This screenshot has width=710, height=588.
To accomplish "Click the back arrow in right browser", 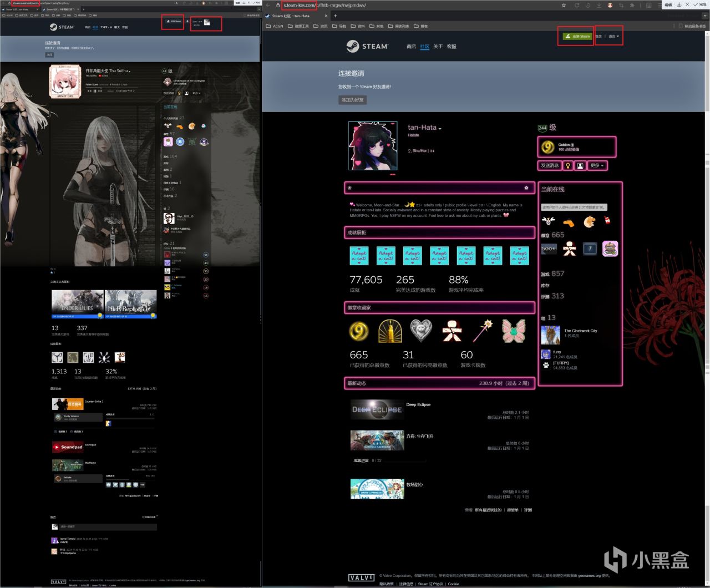I will click(268, 5).
